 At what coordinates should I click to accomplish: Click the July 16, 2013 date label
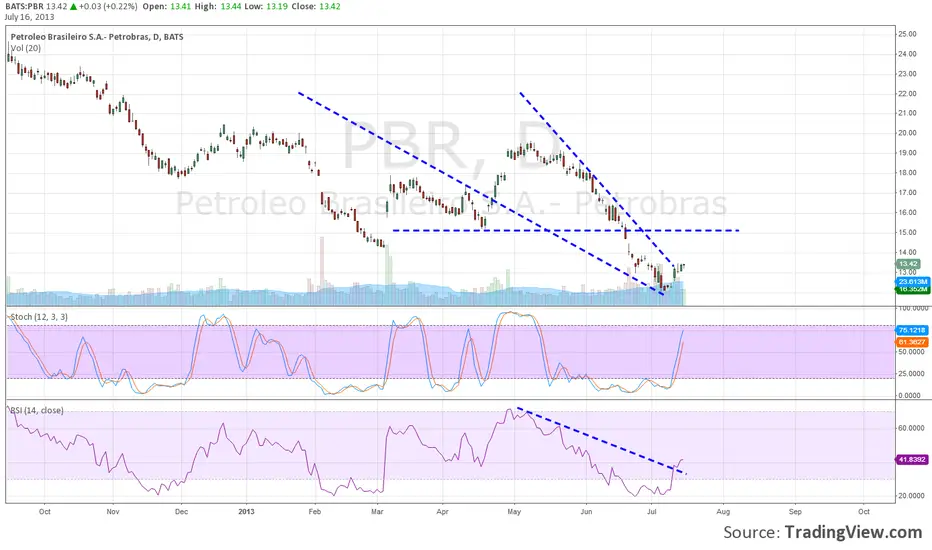point(29,17)
